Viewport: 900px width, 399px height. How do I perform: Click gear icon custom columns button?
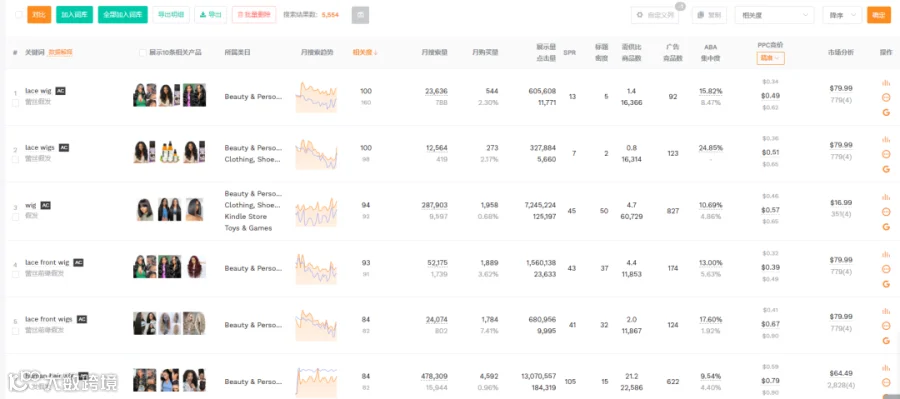pos(654,16)
